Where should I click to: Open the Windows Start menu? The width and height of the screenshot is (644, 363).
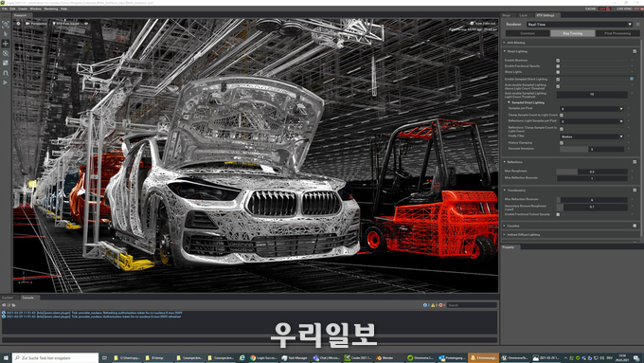(6, 357)
